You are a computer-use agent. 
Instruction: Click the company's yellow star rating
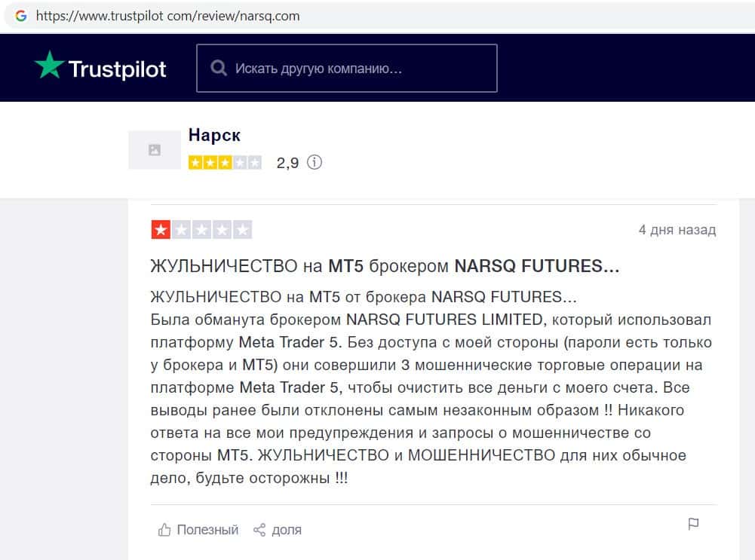(x=225, y=162)
